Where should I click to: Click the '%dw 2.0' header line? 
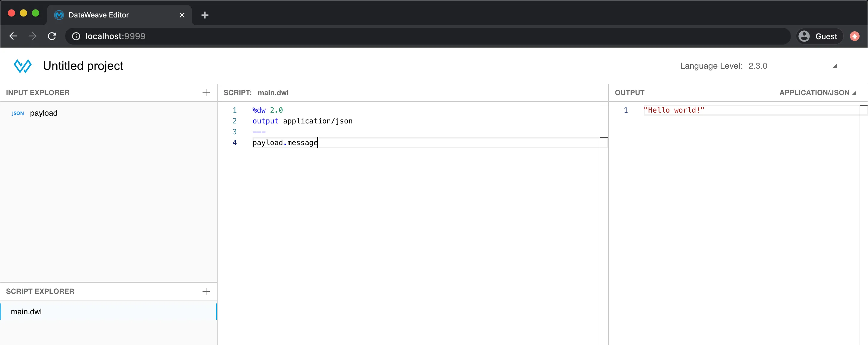[268, 110]
